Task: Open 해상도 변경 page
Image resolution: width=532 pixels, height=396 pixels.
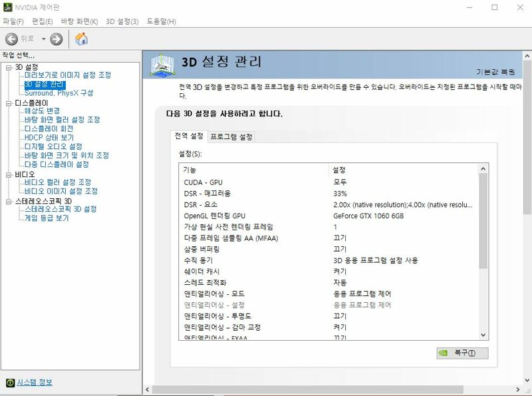Action: [42, 110]
